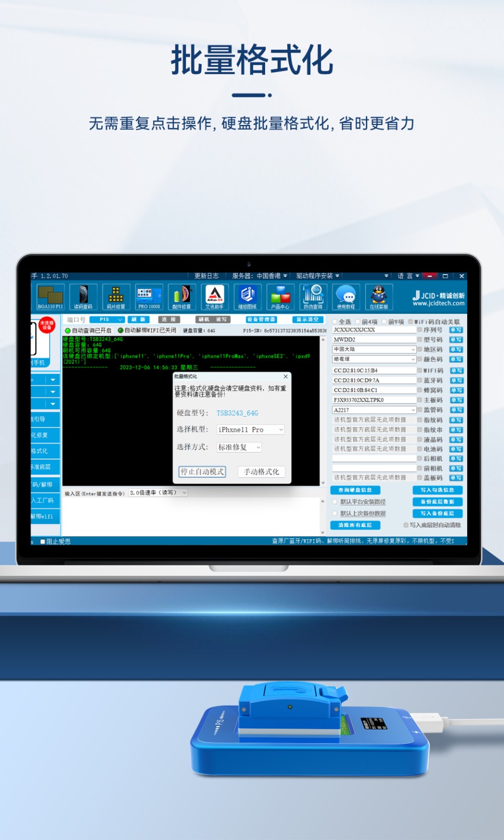Open the 配件修复 accessory repair icon
Screen dimensions: 504x840
(x=182, y=297)
